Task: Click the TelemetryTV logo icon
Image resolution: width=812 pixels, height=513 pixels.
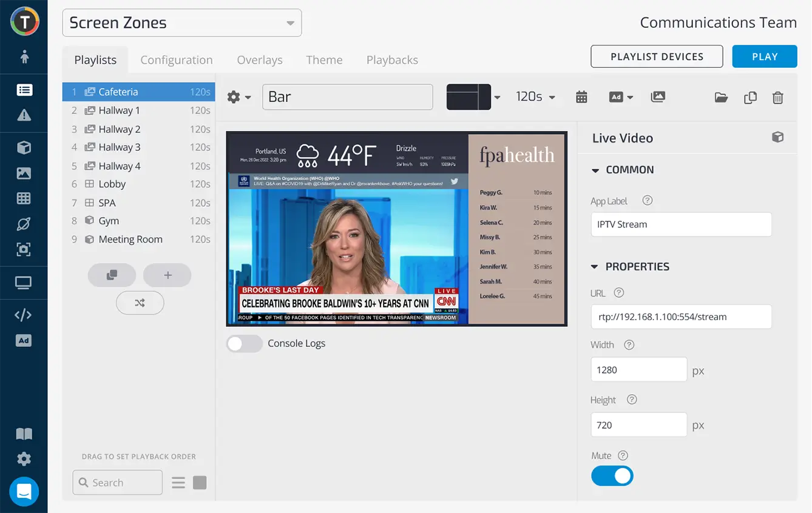Action: (24, 22)
